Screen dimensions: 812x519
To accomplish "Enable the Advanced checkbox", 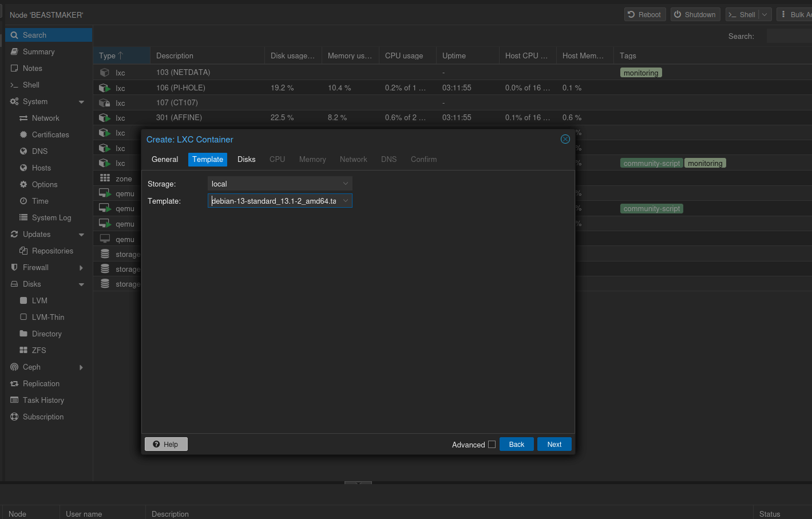I will tap(492, 444).
